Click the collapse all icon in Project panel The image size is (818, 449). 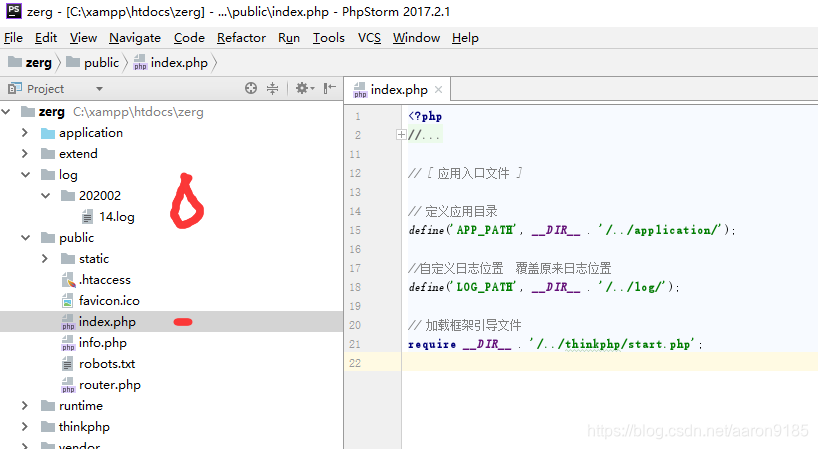tap(272, 88)
